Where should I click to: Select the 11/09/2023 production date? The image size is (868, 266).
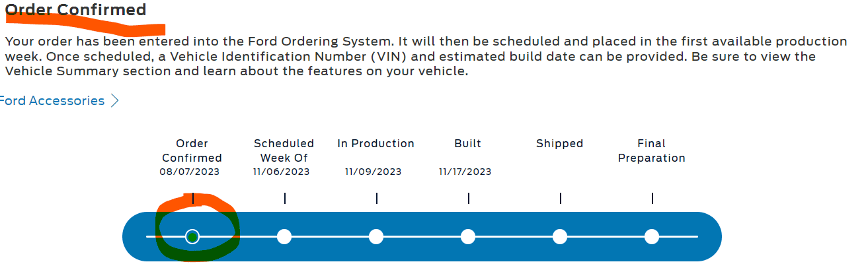373,172
